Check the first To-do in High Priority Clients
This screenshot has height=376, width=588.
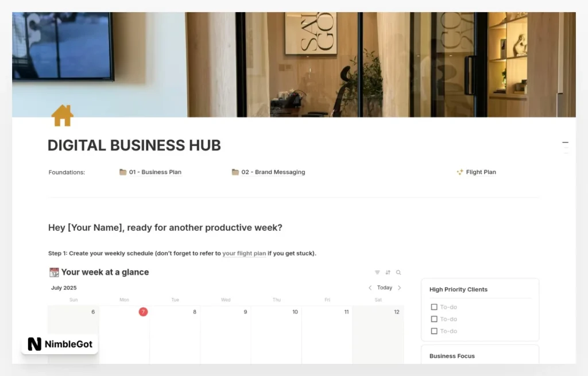[434, 307]
